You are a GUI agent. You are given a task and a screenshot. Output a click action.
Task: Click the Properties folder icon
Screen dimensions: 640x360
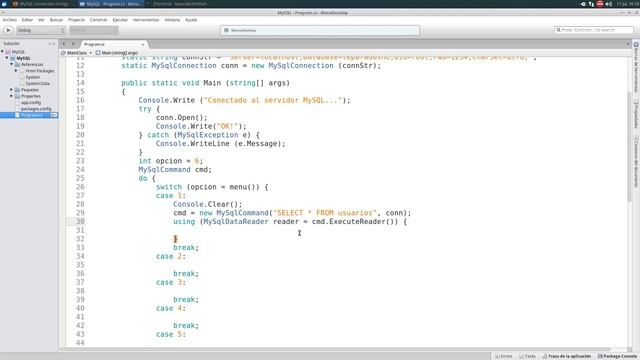point(17,96)
